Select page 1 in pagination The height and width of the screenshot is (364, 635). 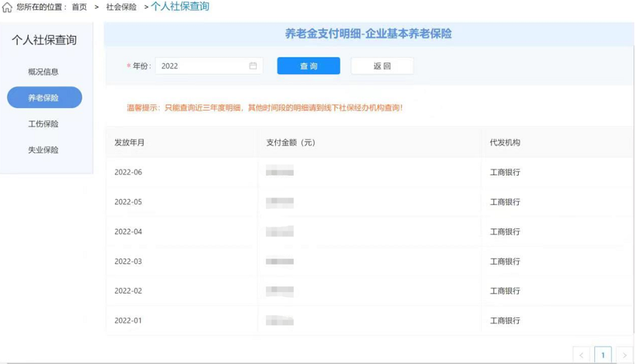point(603,355)
